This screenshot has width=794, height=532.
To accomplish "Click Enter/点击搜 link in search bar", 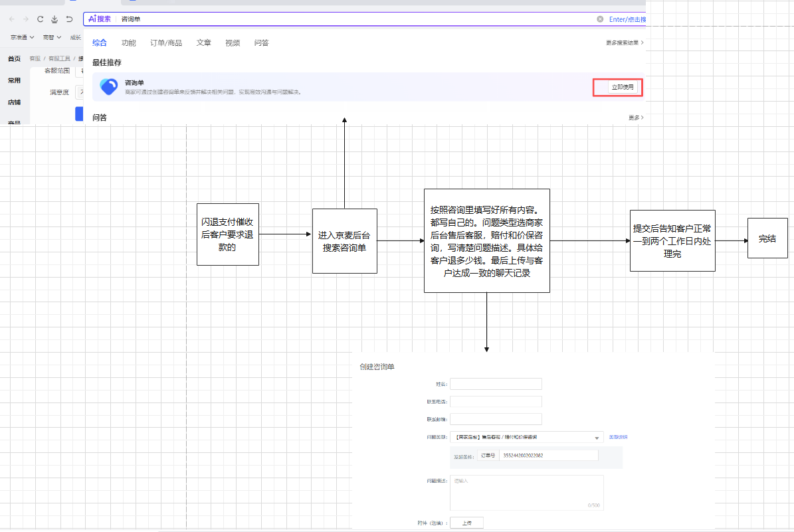I will tap(627, 19).
